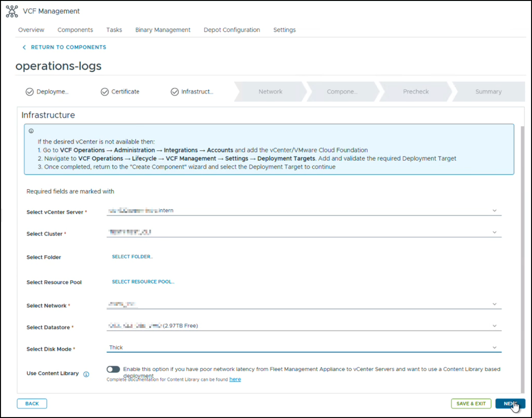This screenshot has height=418, width=532.
Task: Open the Select vCenter Server dropdown
Action: [304, 211]
